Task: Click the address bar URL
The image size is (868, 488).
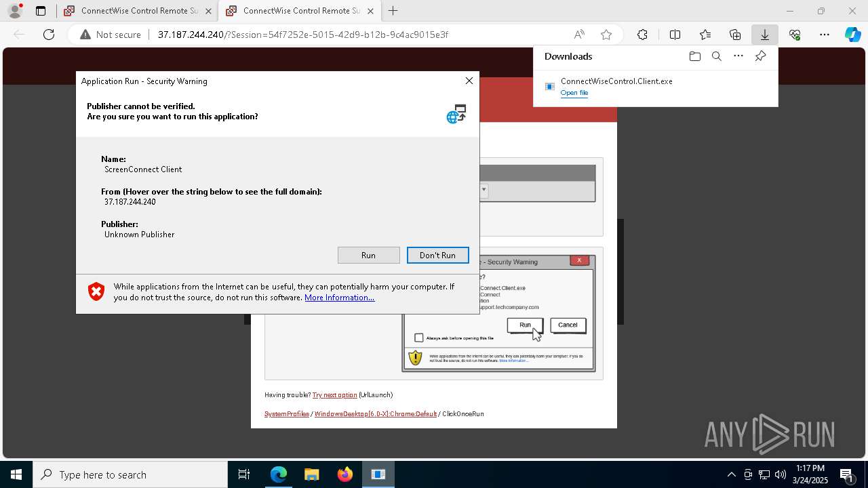Action: [302, 35]
